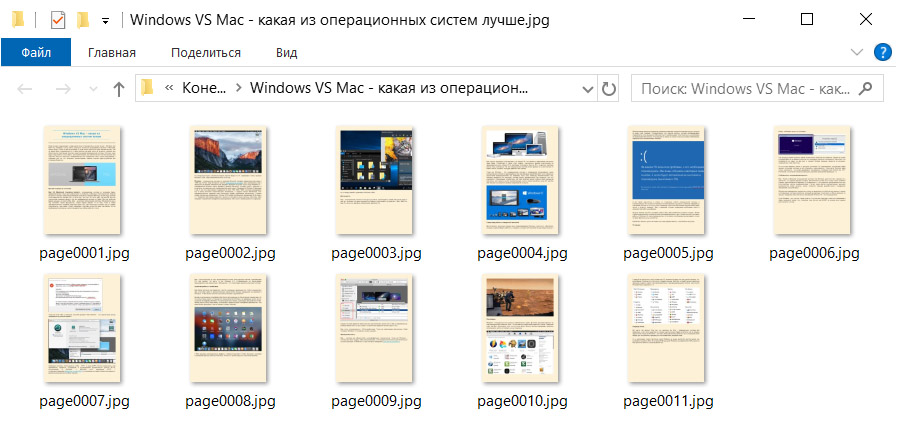Click the file name page0006.jpg
The width and height of the screenshot is (897, 441).
click(814, 254)
